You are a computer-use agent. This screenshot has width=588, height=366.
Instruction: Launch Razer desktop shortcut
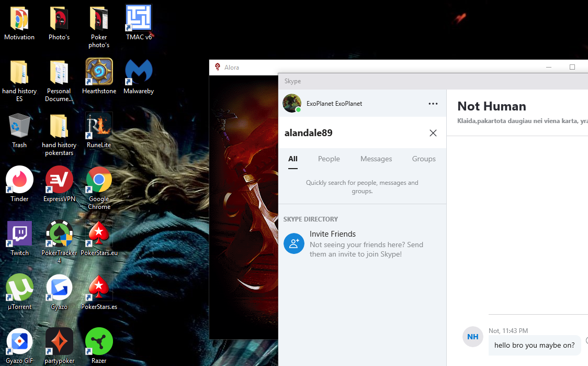(x=99, y=341)
